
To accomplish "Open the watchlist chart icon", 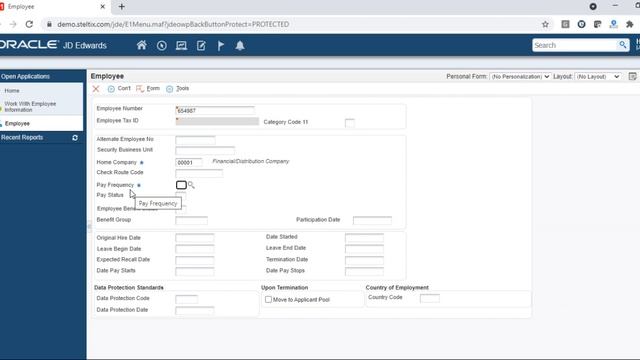I will [x=181, y=45].
